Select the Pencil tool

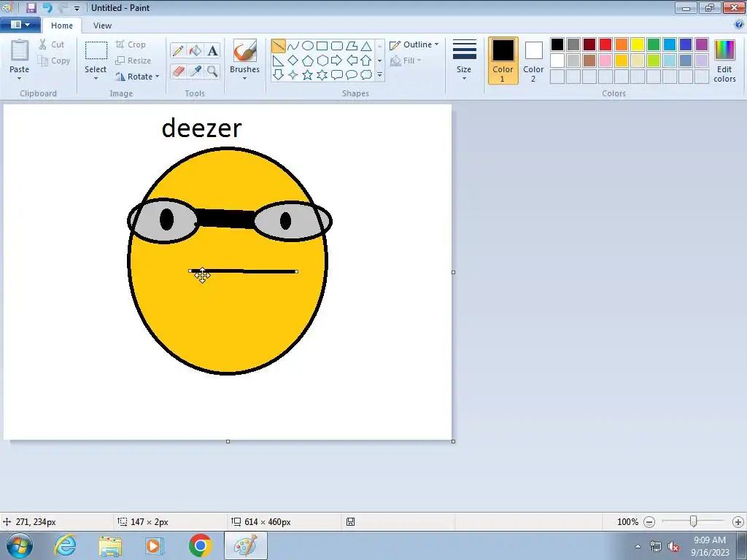pyautogui.click(x=178, y=50)
